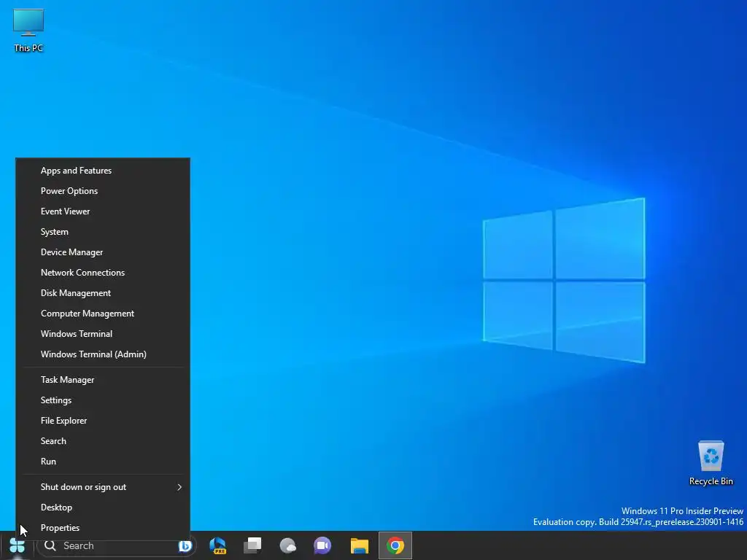Viewport: 747px width, 560px height.
Task: Select File Explorer menu entry
Action: point(103,421)
